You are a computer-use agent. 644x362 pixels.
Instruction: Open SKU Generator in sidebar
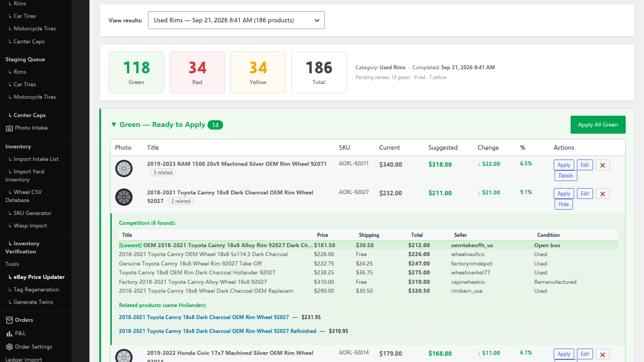[x=33, y=213]
